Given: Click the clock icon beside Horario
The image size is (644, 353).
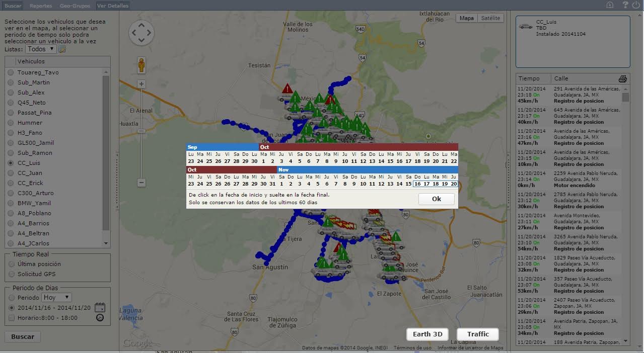Looking at the screenshot, I should (100, 318).
